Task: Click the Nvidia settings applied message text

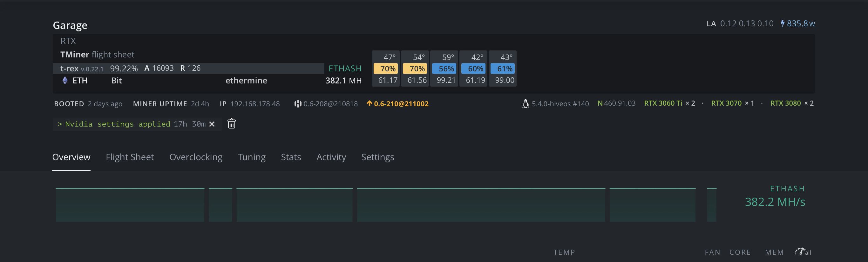Action: coord(118,124)
